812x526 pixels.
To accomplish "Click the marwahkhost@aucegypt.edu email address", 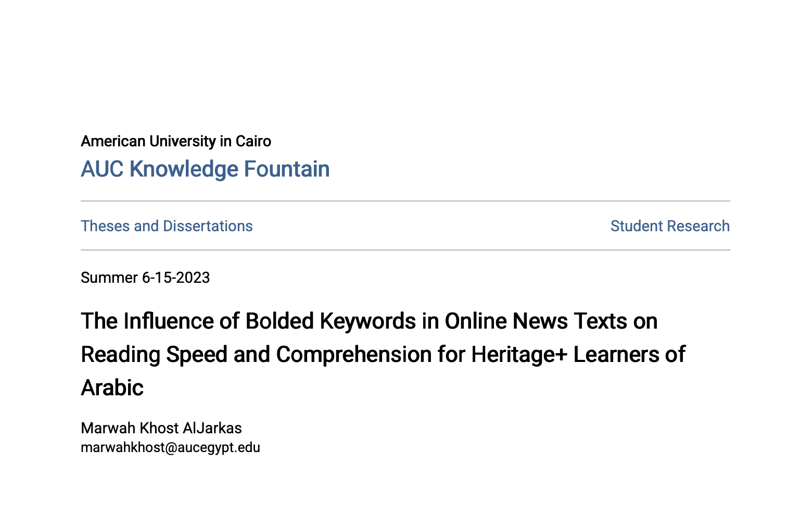I will tap(170, 447).
